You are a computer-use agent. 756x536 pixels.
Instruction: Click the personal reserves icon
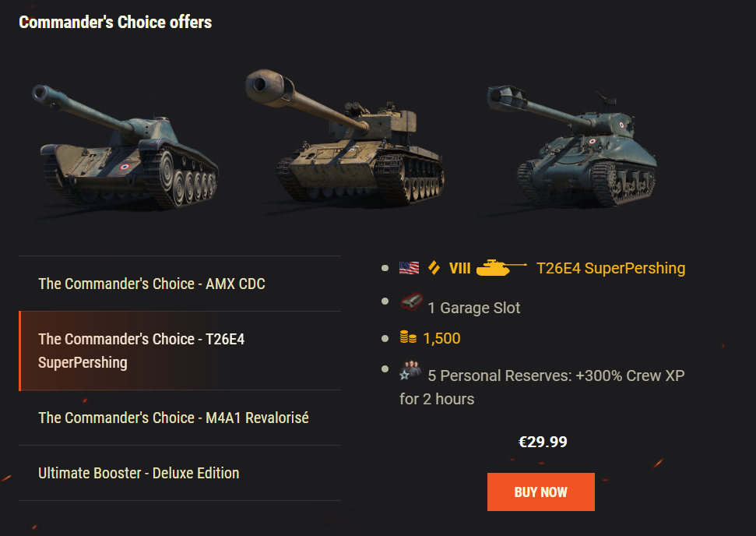410,371
